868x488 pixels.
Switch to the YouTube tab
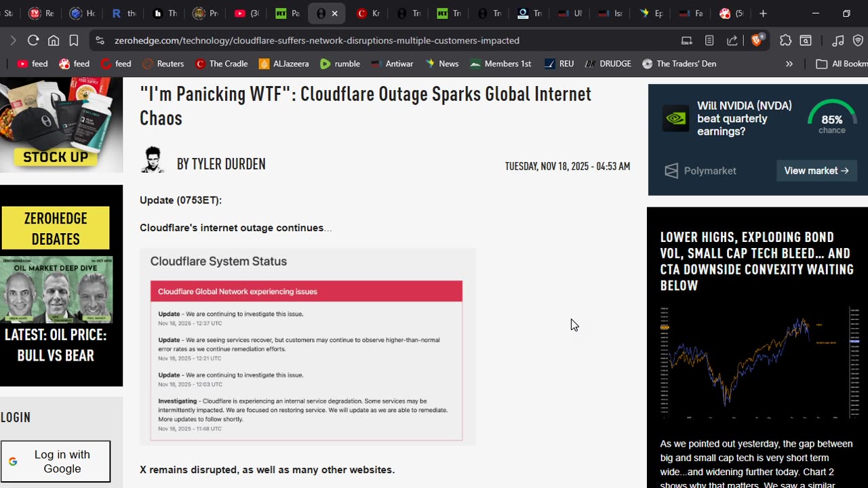pos(245,13)
